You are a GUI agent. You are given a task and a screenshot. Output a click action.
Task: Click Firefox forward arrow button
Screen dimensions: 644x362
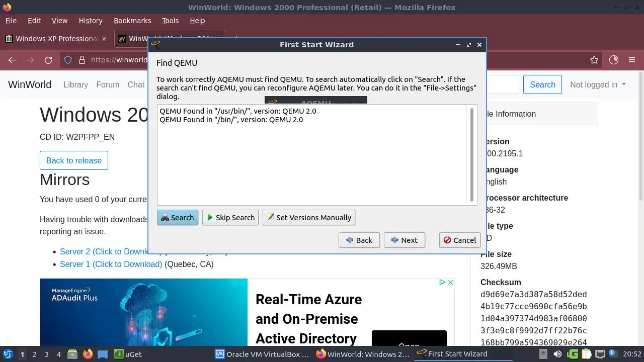30,60
